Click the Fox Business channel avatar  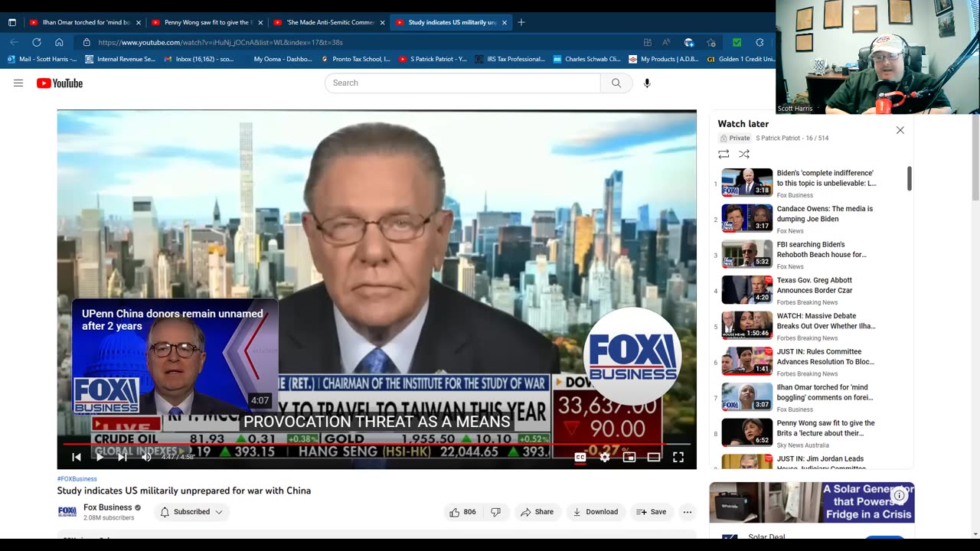click(x=67, y=512)
